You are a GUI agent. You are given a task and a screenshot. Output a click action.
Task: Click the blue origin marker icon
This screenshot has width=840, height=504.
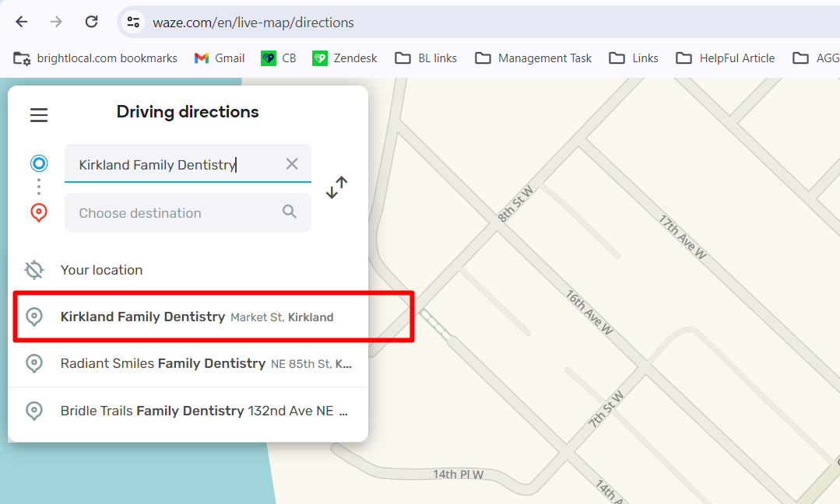[x=39, y=163]
